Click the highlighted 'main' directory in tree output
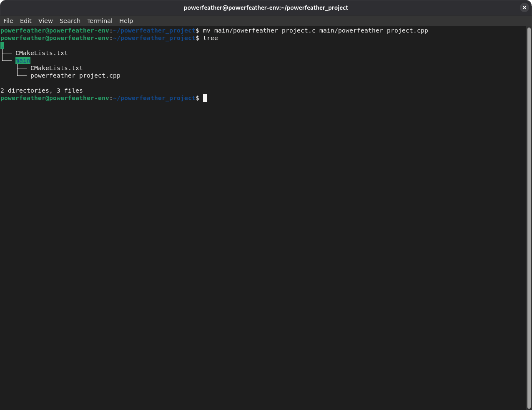Image resolution: width=532 pixels, height=410 pixels. point(23,60)
